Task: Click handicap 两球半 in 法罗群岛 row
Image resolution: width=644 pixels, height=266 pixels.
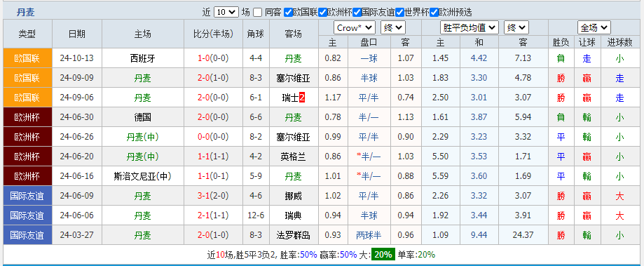Action: (369, 236)
